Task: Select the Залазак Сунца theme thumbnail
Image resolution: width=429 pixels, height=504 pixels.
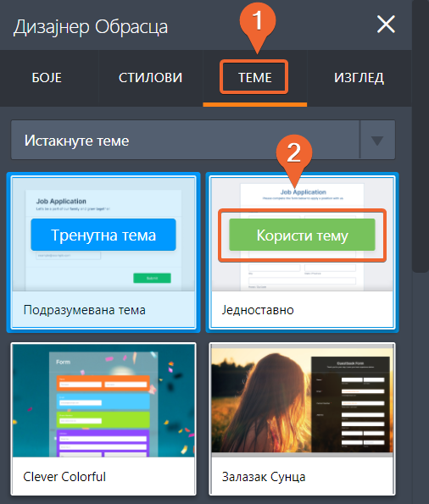Action: [x=302, y=400]
